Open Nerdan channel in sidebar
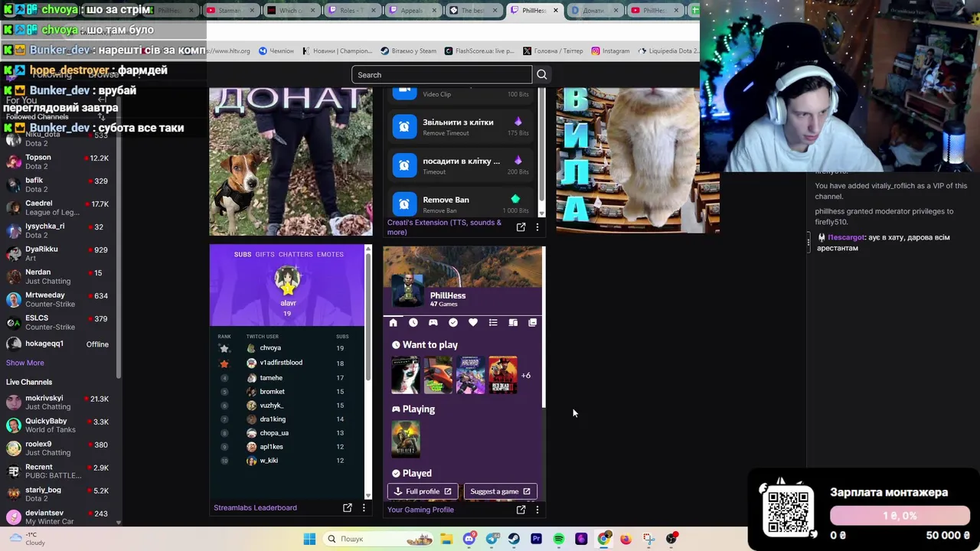Viewport: 980px width, 551px height. click(57, 276)
